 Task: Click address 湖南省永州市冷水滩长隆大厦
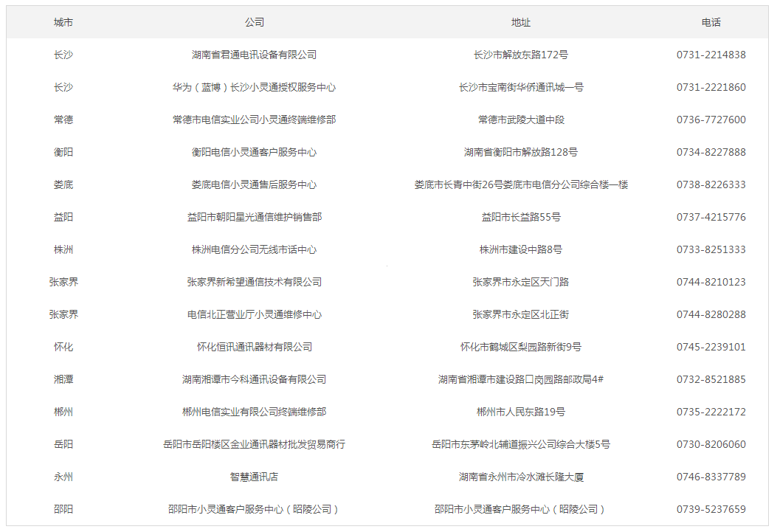(x=521, y=477)
